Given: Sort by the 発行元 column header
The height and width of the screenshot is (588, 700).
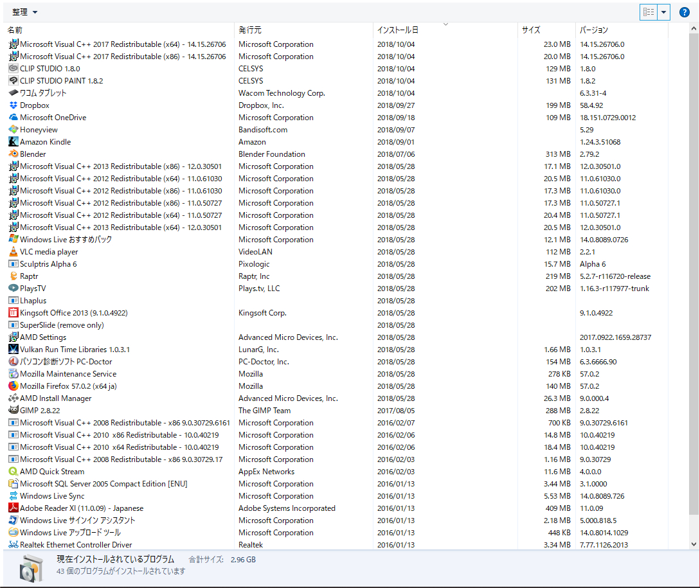Looking at the screenshot, I should [303, 30].
